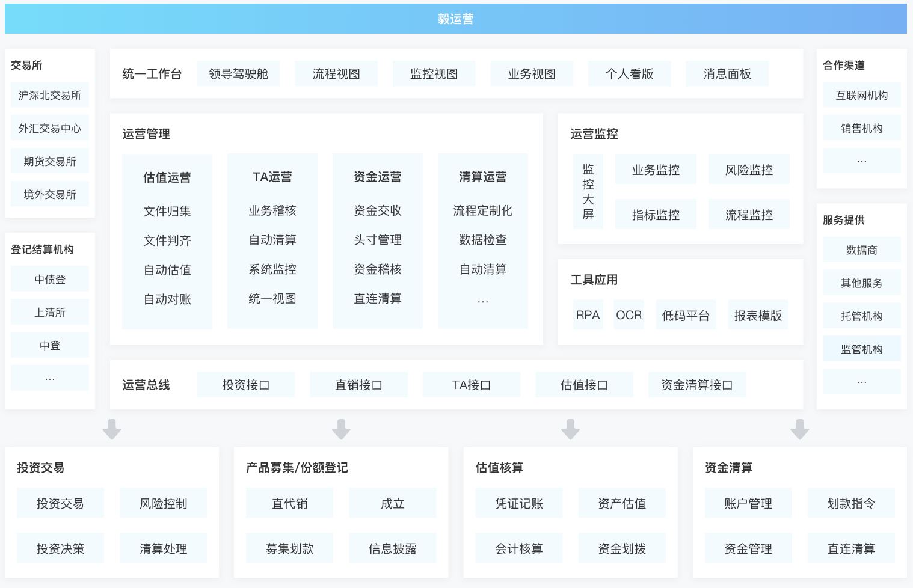The image size is (913, 588).
Task: Click 头寸管理 under 资金运营
Action: coord(378,240)
